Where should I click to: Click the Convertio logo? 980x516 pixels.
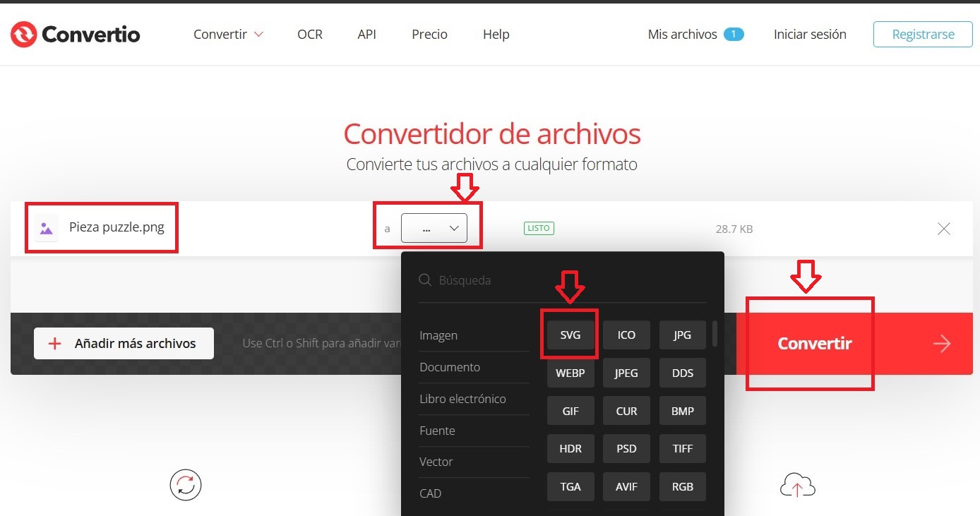click(75, 34)
